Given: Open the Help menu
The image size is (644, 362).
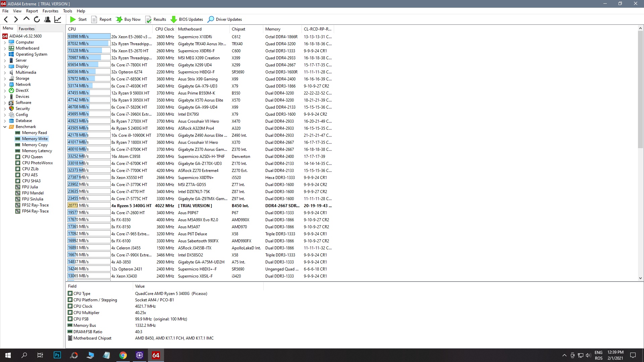Looking at the screenshot, I should tap(81, 11).
